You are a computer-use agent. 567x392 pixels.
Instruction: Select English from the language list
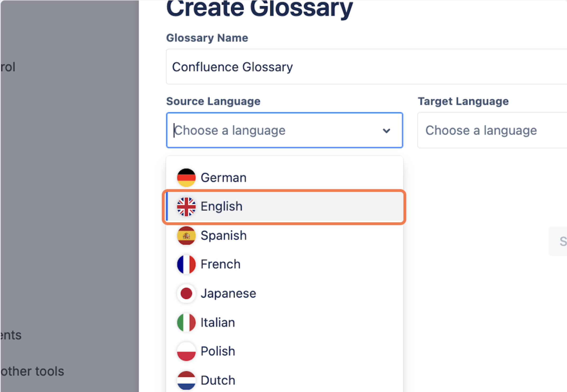pyautogui.click(x=222, y=207)
